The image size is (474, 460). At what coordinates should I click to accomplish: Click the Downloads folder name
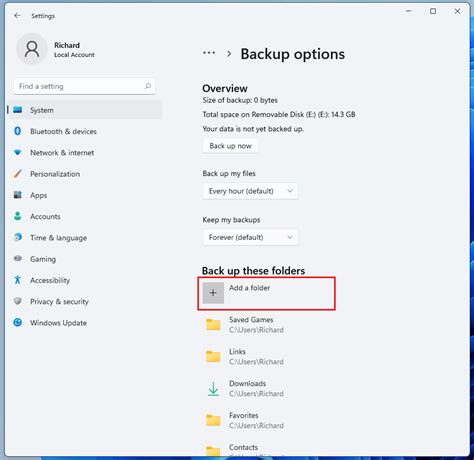coord(247,384)
